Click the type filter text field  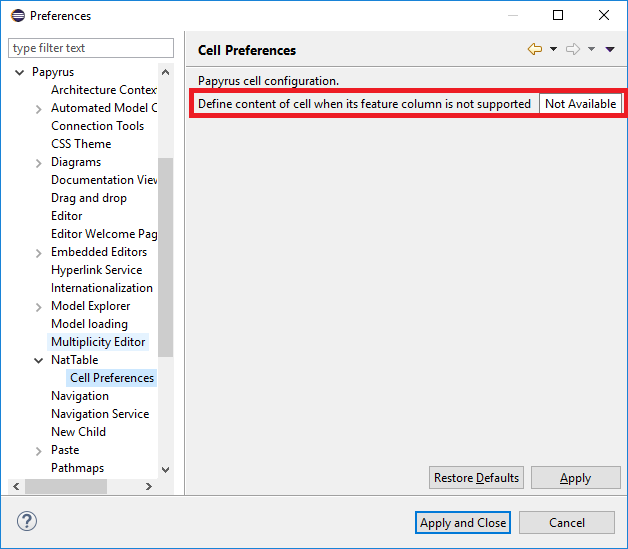coord(91,48)
